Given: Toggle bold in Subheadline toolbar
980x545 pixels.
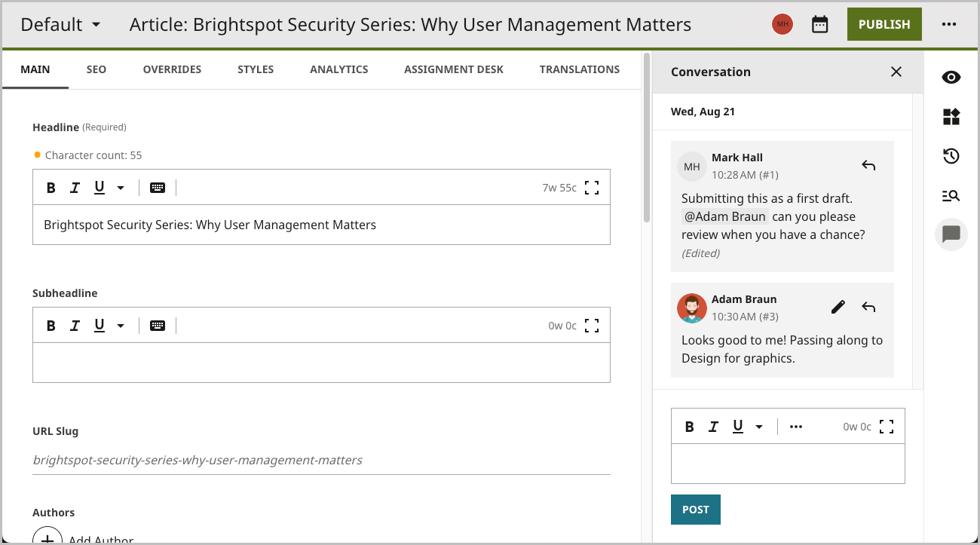Looking at the screenshot, I should tap(51, 326).
